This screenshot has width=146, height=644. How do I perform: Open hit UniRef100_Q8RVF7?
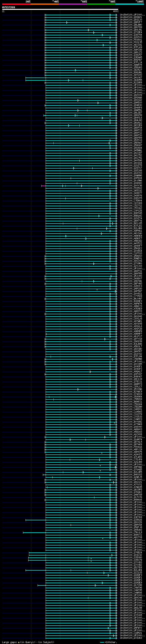(131, 22)
